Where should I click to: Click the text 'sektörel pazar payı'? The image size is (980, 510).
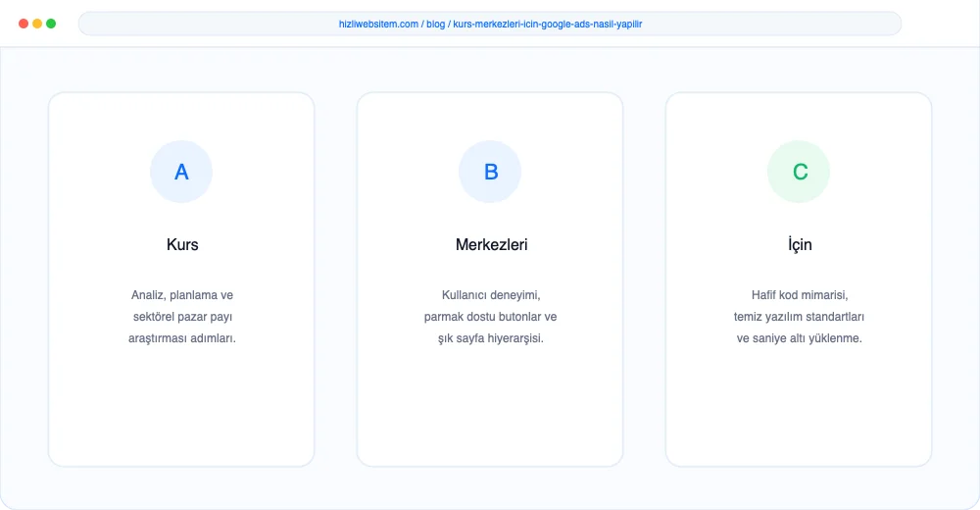pos(182,317)
